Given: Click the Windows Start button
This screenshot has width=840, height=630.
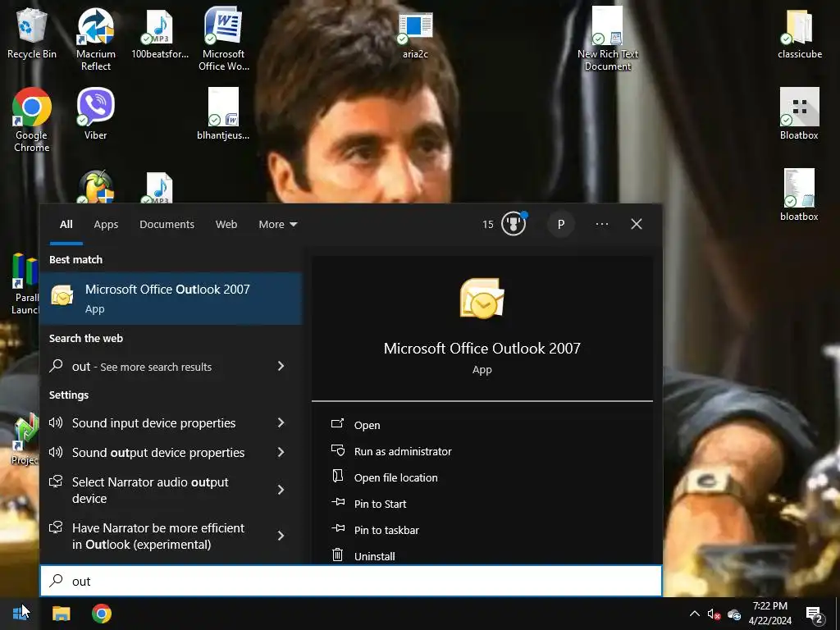Looking at the screenshot, I should [21, 613].
